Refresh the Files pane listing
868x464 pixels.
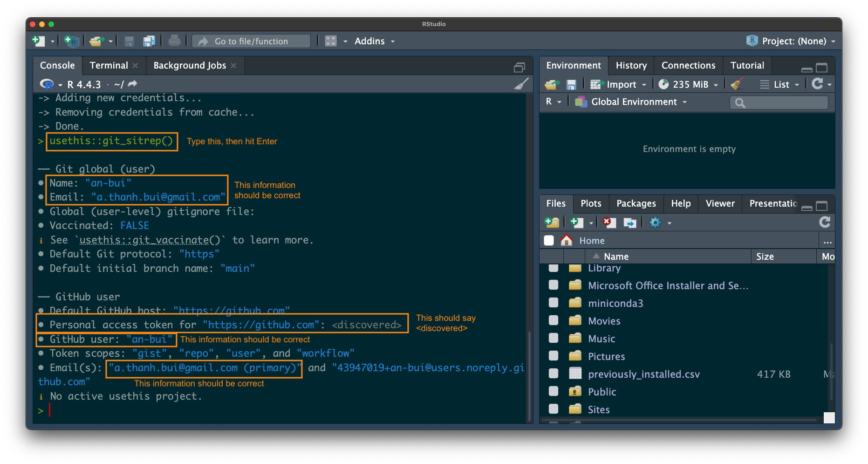click(x=824, y=222)
